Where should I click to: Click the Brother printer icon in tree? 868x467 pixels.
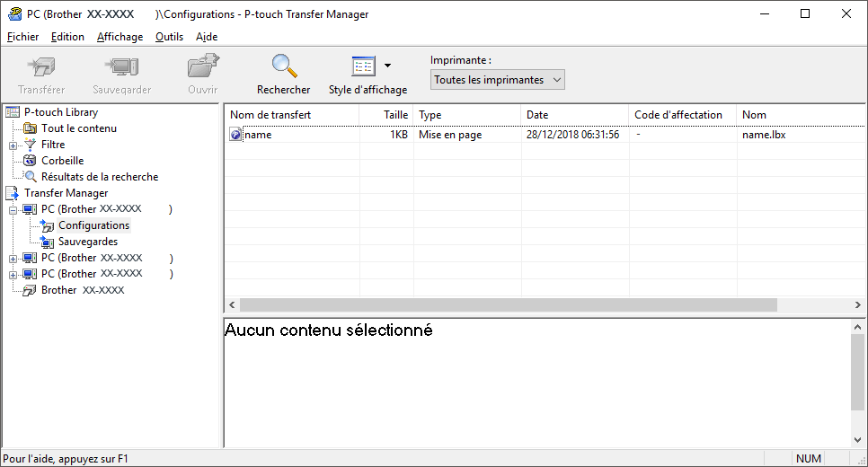click(x=30, y=290)
